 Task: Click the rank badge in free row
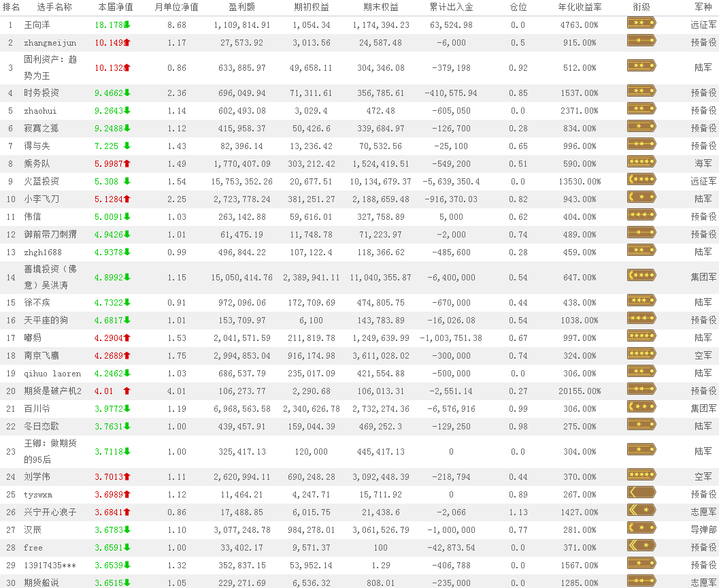click(641, 546)
